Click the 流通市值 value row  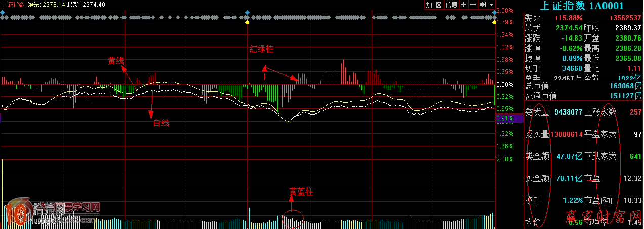click(x=583, y=95)
